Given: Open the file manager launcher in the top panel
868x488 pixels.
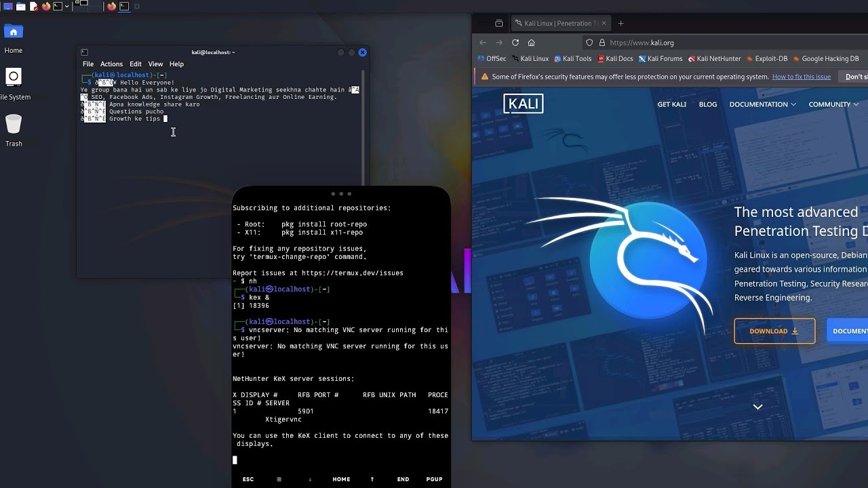Looking at the screenshot, I should [x=21, y=6].
